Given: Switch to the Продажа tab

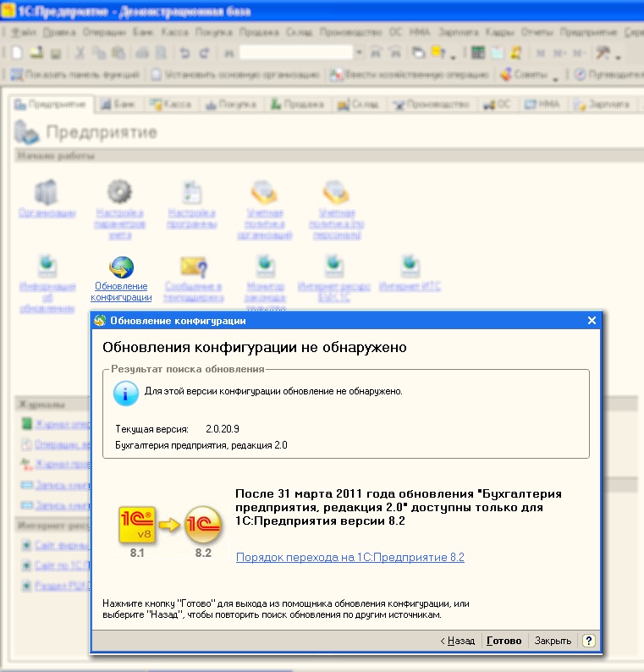Looking at the screenshot, I should click(297, 104).
